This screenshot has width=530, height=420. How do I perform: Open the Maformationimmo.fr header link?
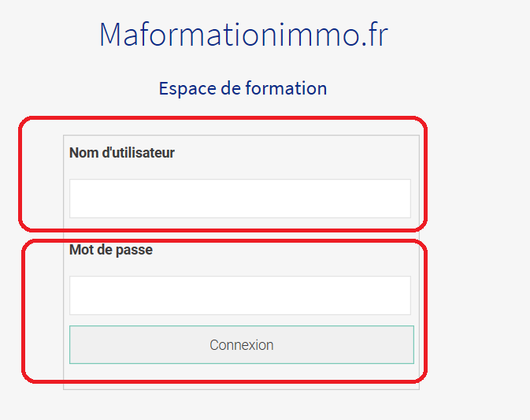[x=243, y=35]
